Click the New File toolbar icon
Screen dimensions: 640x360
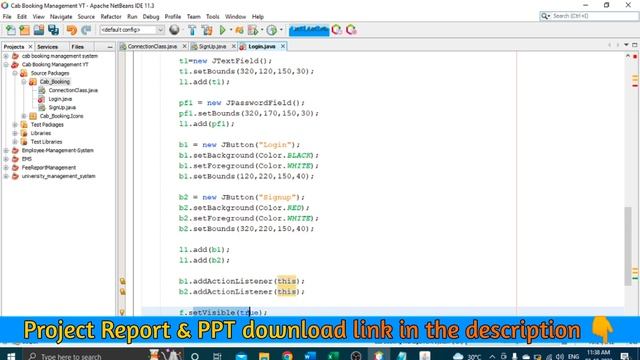point(11,30)
